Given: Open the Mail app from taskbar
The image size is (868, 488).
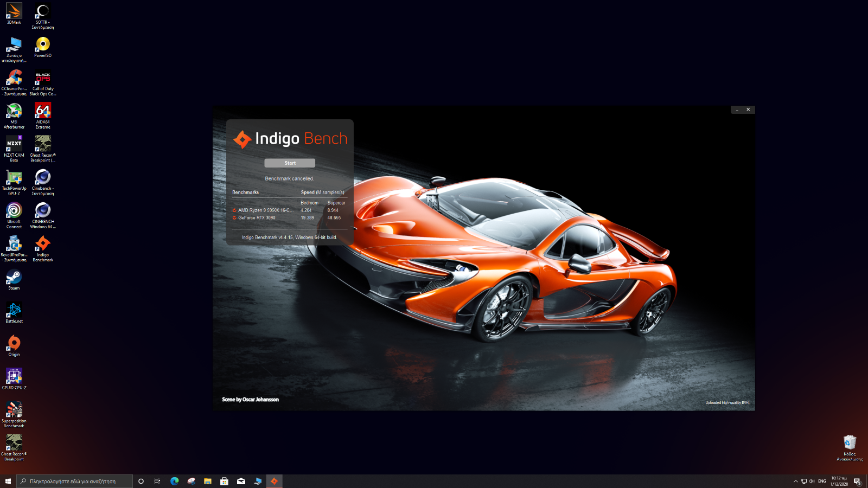Looking at the screenshot, I should (x=241, y=481).
